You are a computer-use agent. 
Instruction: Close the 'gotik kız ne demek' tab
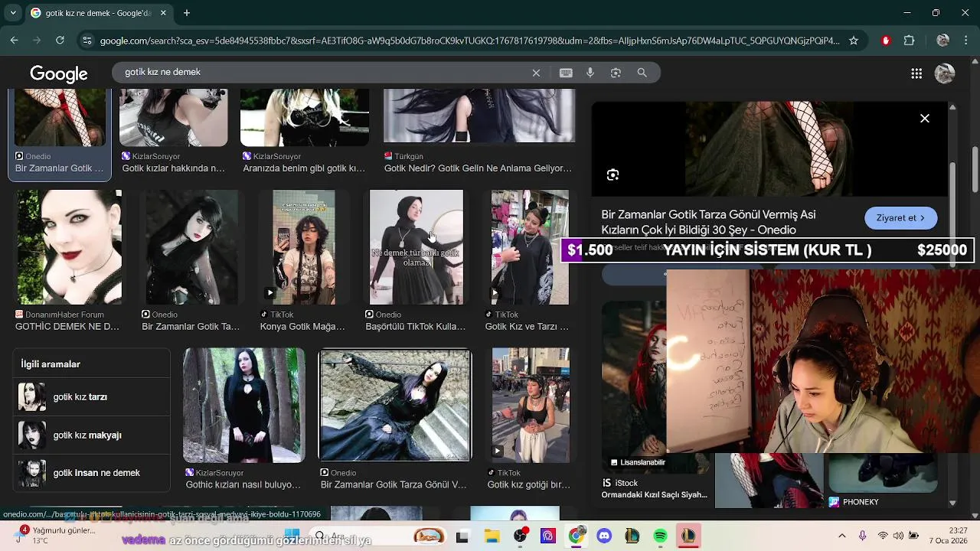[163, 13]
